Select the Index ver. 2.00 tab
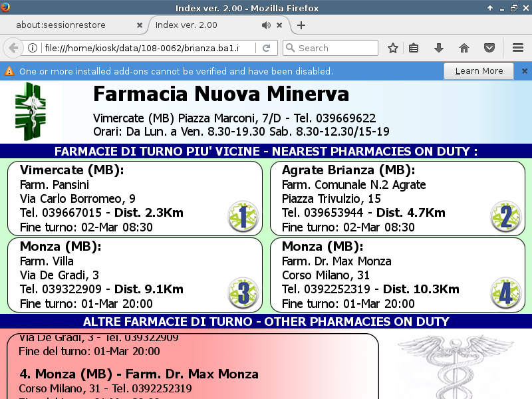 coord(199,25)
